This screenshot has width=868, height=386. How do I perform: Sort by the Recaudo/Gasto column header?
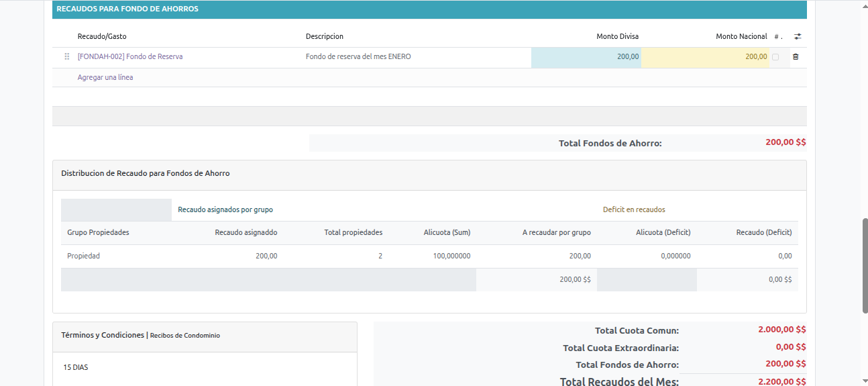coord(102,36)
